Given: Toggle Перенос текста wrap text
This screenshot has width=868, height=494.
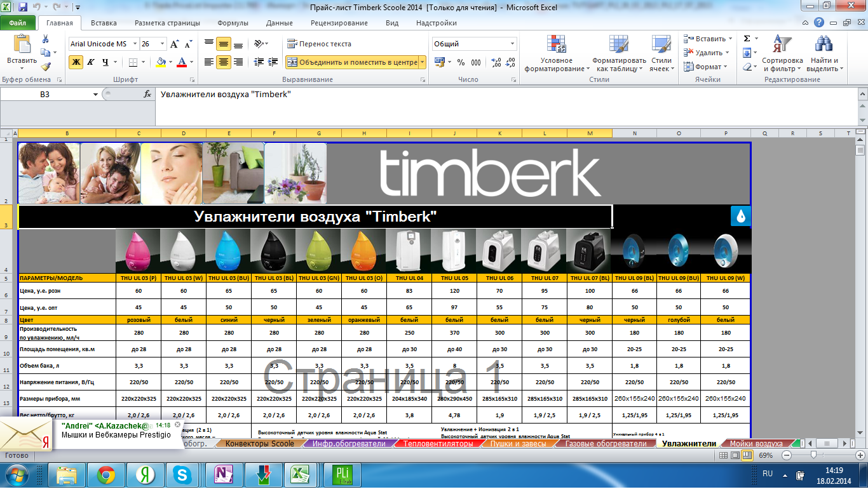Looking at the screenshot, I should (x=319, y=44).
